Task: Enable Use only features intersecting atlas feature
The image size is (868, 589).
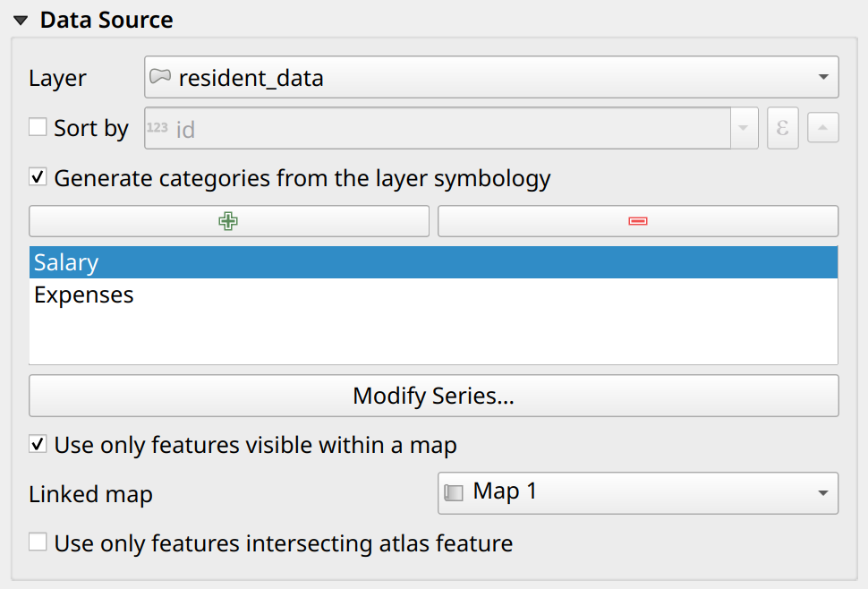Action: click(x=38, y=542)
